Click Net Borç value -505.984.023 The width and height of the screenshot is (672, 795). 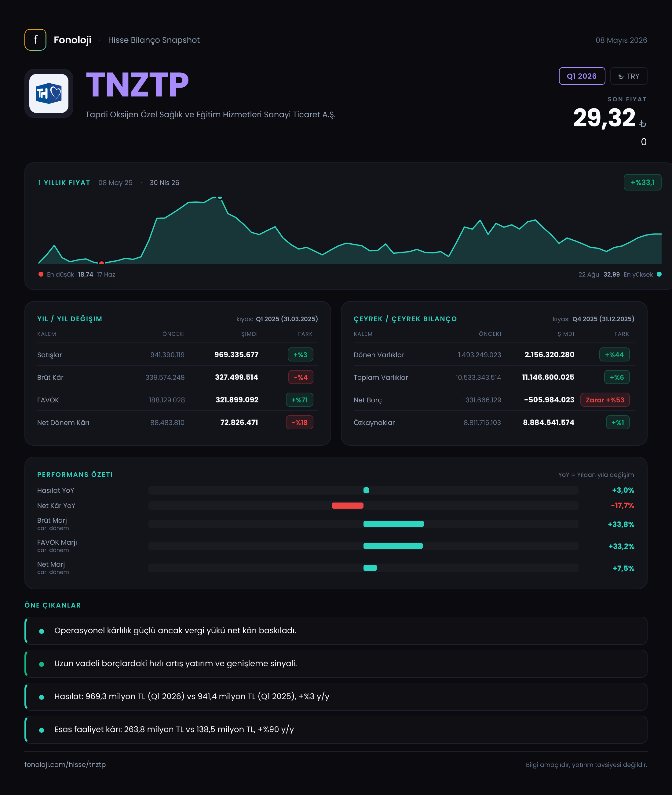[x=549, y=400]
